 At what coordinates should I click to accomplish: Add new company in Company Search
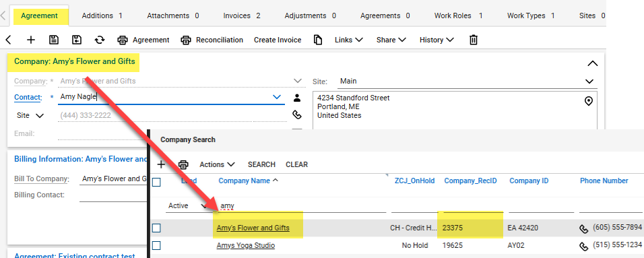click(x=161, y=164)
